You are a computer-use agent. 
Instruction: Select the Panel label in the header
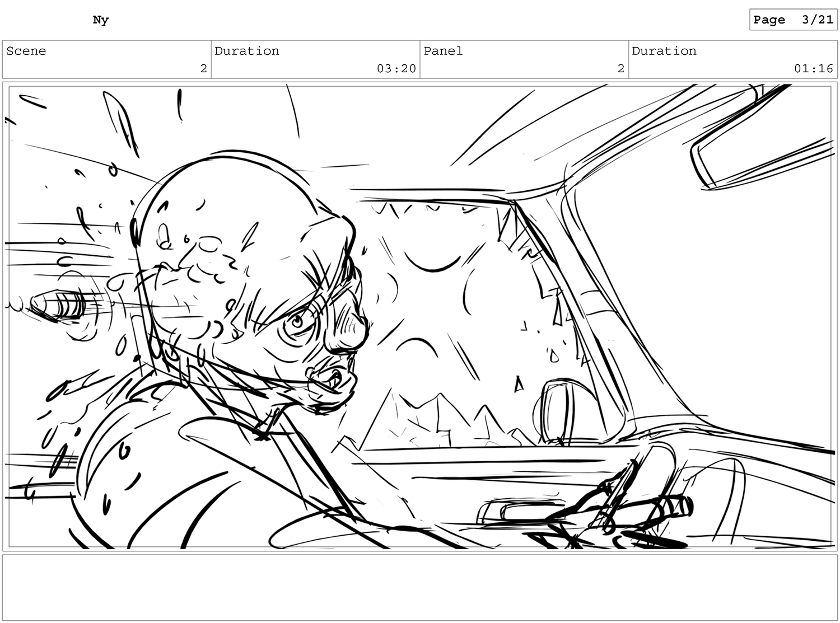[x=443, y=51]
